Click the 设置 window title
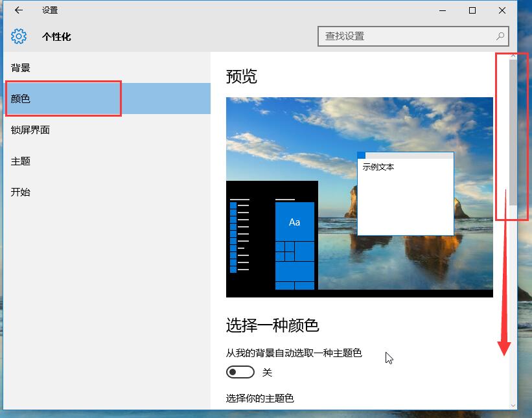This screenshot has width=532, height=418. pyautogui.click(x=50, y=10)
